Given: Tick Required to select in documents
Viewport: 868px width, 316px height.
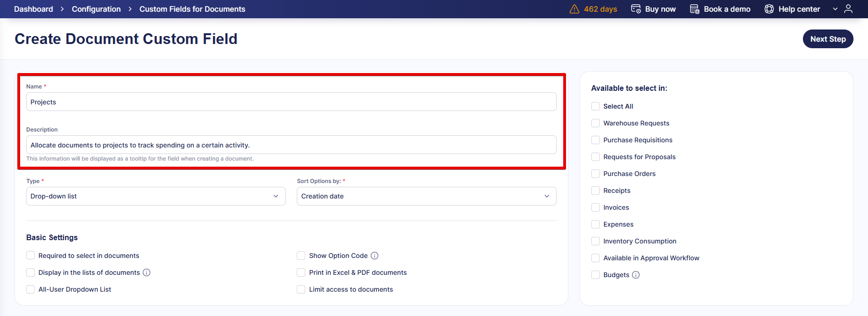Looking at the screenshot, I should tap(30, 255).
